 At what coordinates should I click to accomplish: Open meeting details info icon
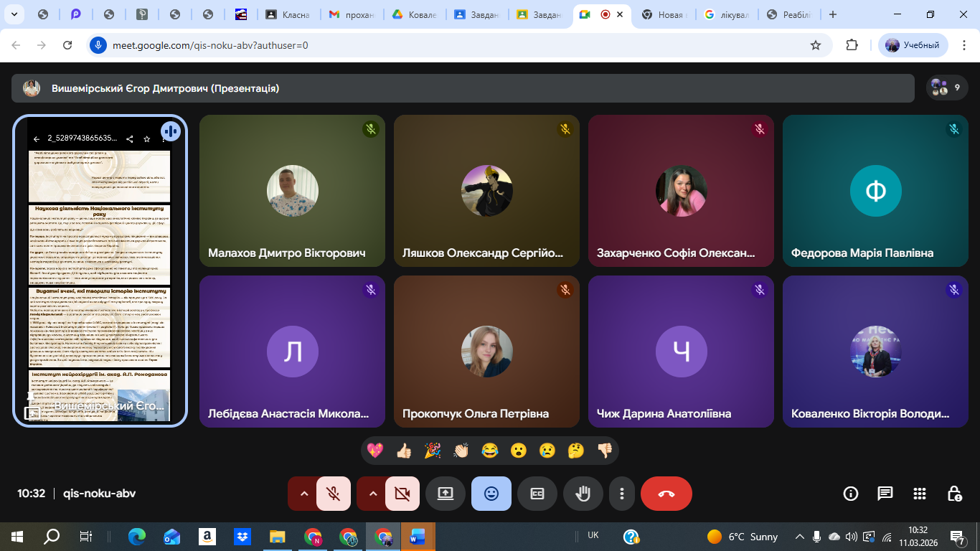click(851, 494)
